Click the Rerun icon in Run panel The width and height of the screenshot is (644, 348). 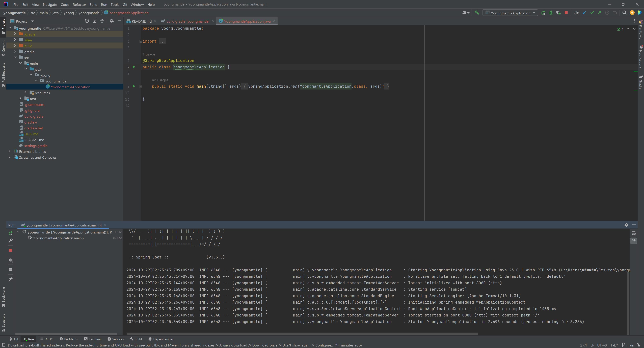pyautogui.click(x=11, y=233)
